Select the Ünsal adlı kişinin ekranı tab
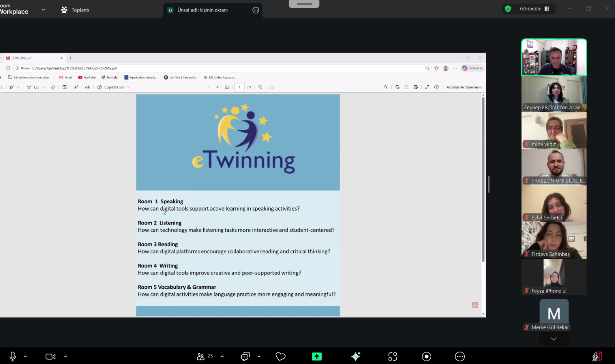 point(203,10)
